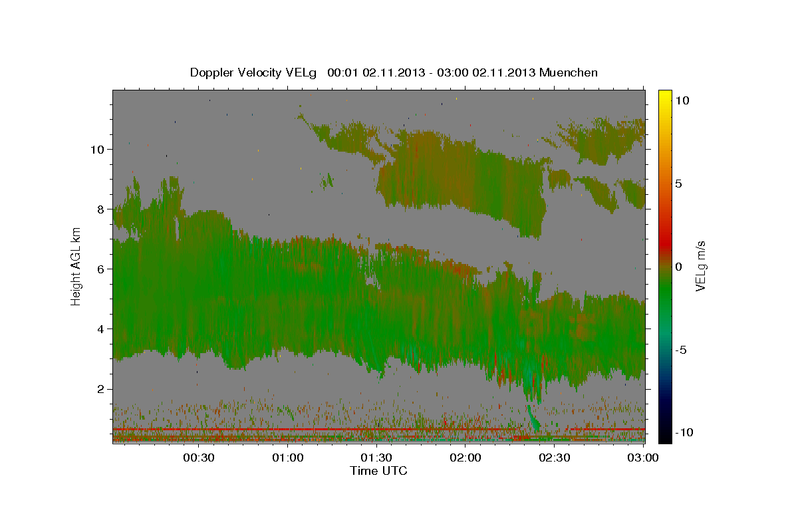
Task: Click the colorbar value -5
Action: pos(682,350)
